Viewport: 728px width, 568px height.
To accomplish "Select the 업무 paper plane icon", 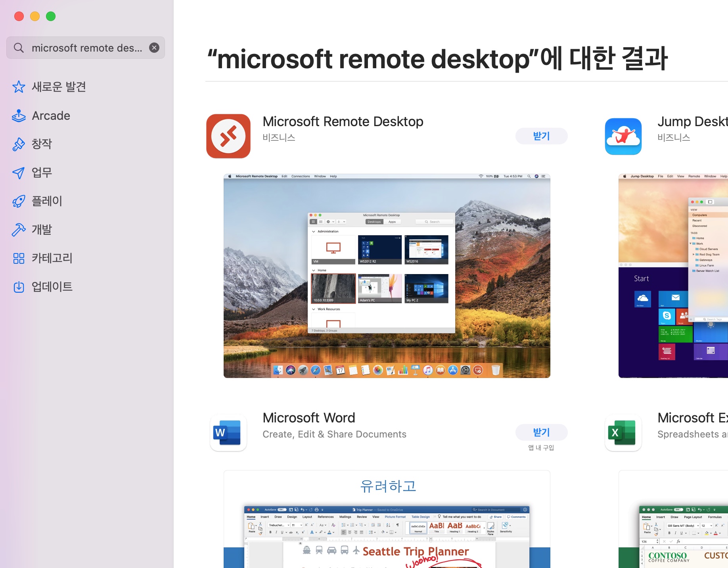I will coord(19,173).
